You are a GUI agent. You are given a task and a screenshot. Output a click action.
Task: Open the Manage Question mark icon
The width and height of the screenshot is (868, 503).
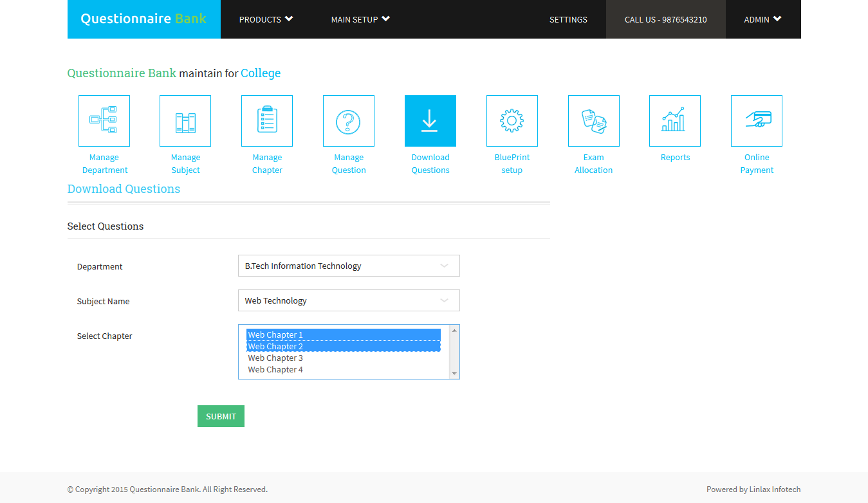[x=349, y=121]
